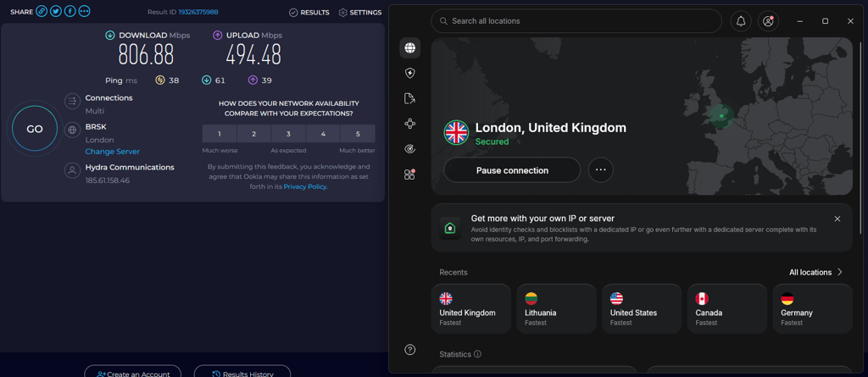The height and width of the screenshot is (377, 868).
Task: Click Create an Account button
Action: click(132, 371)
